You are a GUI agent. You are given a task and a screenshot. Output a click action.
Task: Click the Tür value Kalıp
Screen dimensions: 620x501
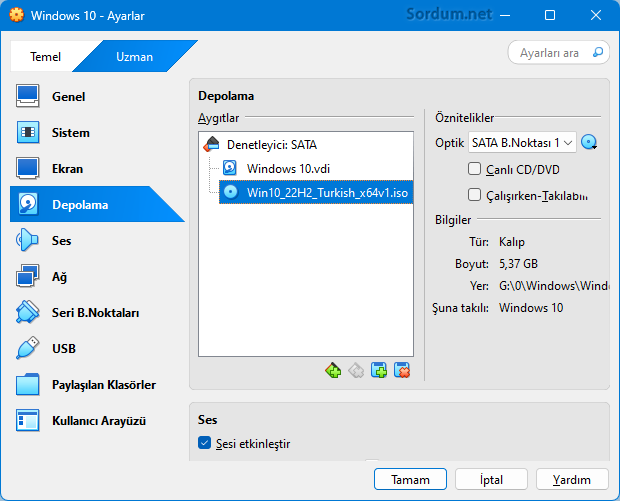click(x=512, y=242)
